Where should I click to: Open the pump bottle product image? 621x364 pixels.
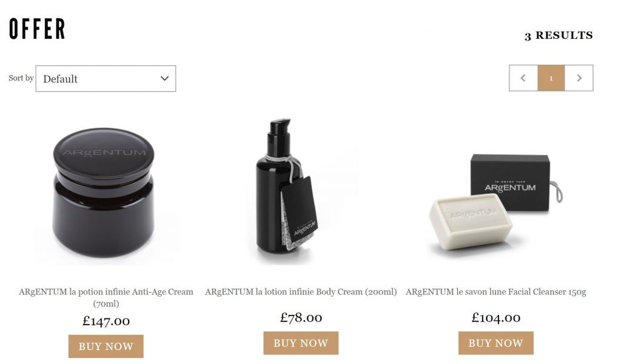pyautogui.click(x=286, y=186)
